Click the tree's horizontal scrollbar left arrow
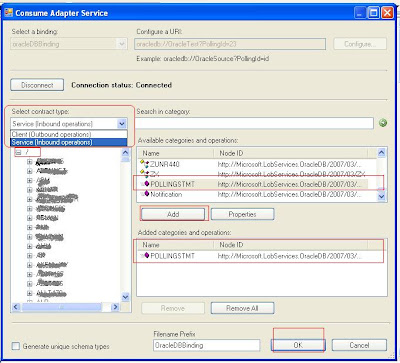 pos(16,307)
